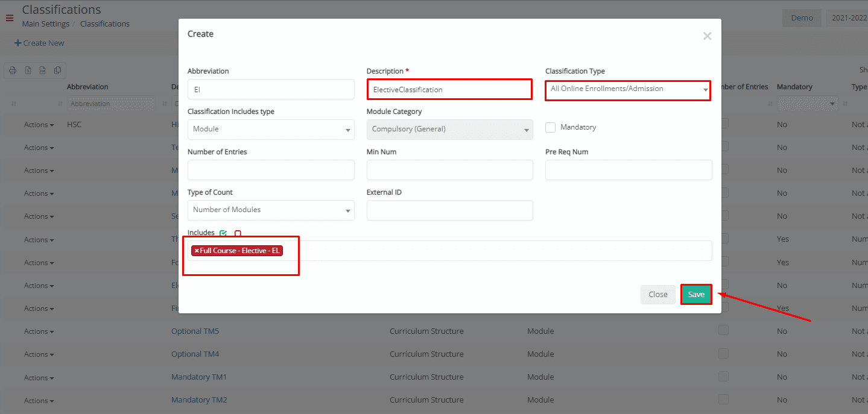Viewport: 868px width, 414px height.
Task: Click the plus Create New link
Action: pyautogui.click(x=39, y=43)
